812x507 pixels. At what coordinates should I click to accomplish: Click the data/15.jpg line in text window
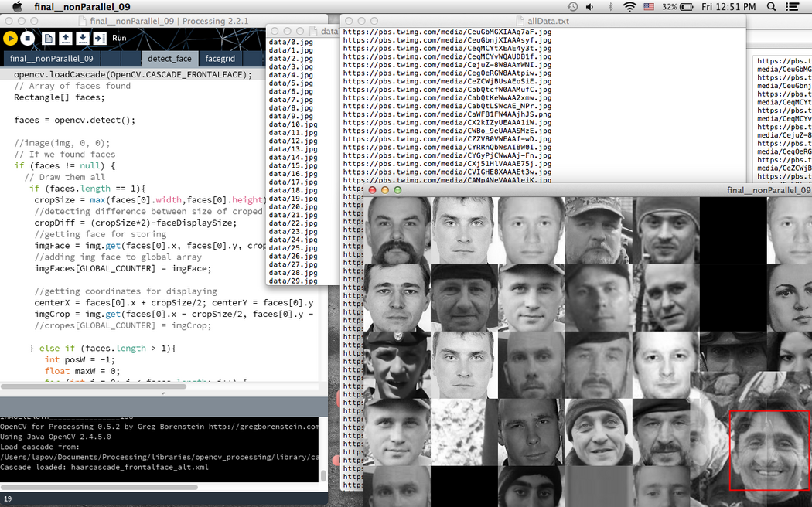point(293,166)
